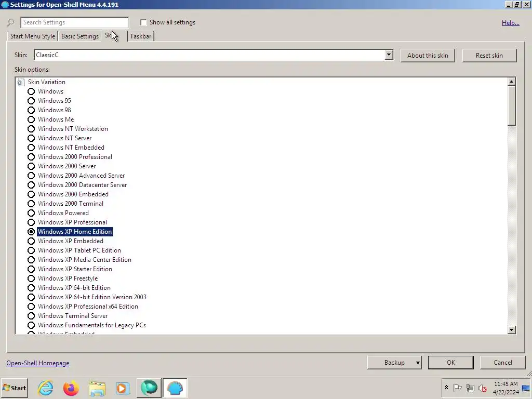Click the scroll down arrow in skin options
Viewport: 532px width, 399px height.
(x=511, y=330)
